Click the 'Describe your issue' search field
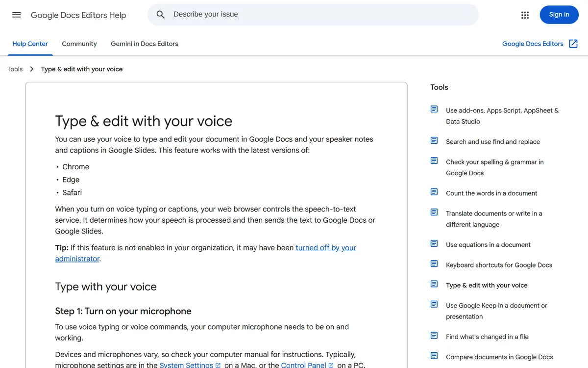Screen dimensions: 588x368 pyautogui.click(x=313, y=15)
